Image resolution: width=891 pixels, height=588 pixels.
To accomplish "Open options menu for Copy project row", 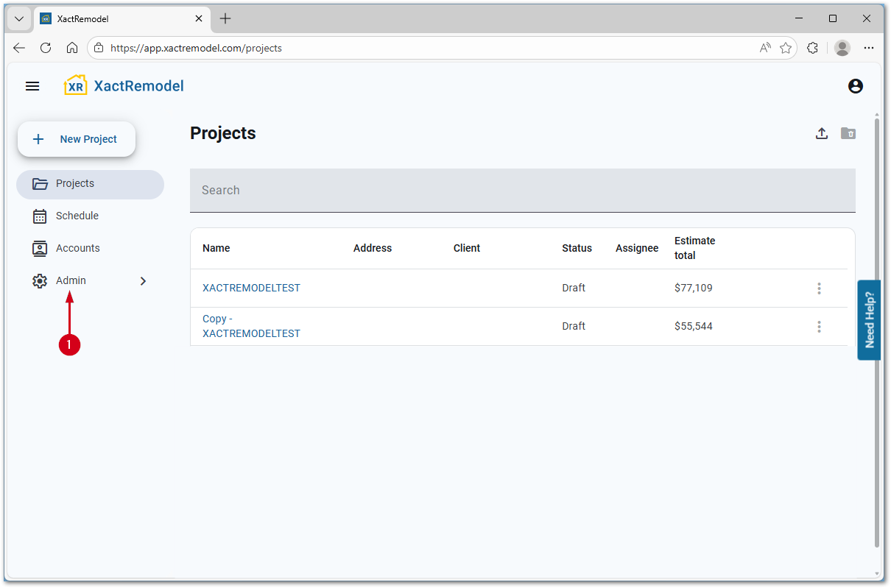I will click(x=819, y=327).
